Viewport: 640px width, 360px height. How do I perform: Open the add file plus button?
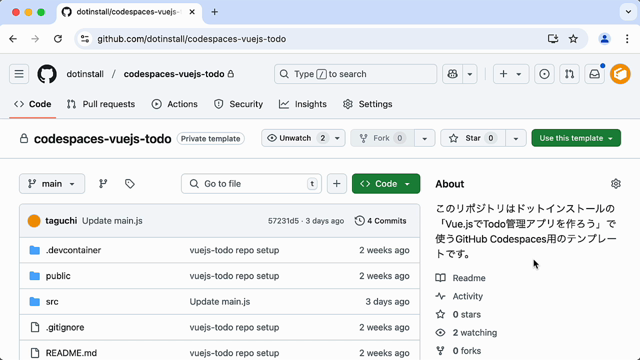click(x=337, y=184)
